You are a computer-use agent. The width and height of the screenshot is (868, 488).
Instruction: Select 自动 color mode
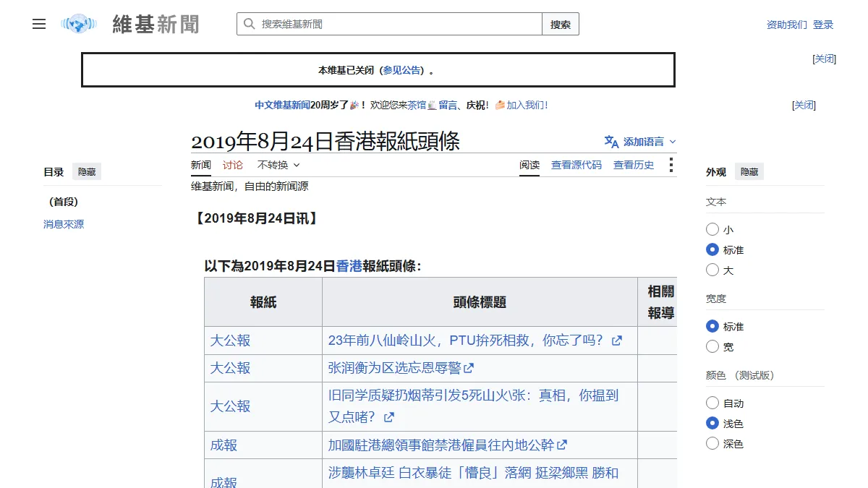point(712,403)
